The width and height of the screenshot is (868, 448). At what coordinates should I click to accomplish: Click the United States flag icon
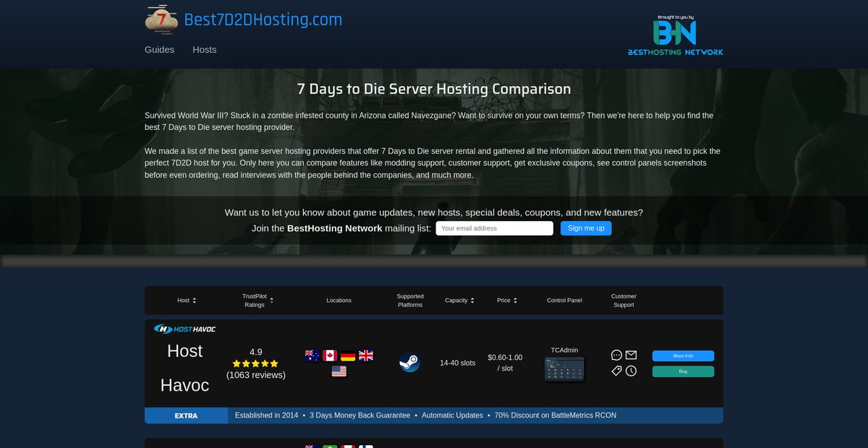tap(339, 371)
